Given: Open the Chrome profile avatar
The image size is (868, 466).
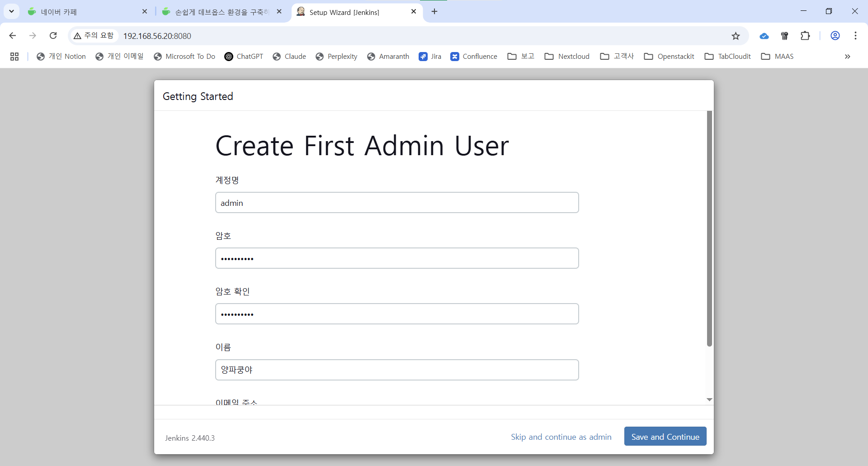Looking at the screenshot, I should click(x=835, y=36).
